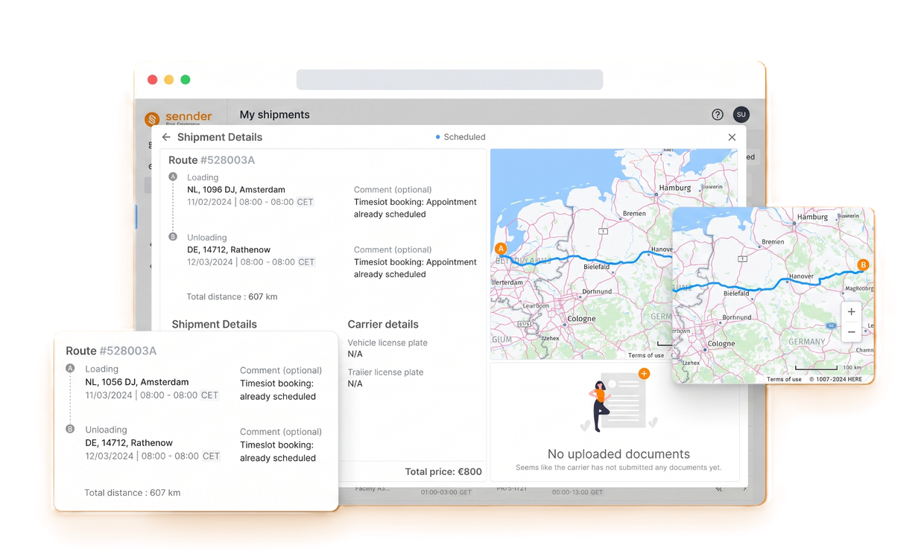Click the Trailer license plate label
This screenshot has width=924, height=560.
(x=385, y=372)
